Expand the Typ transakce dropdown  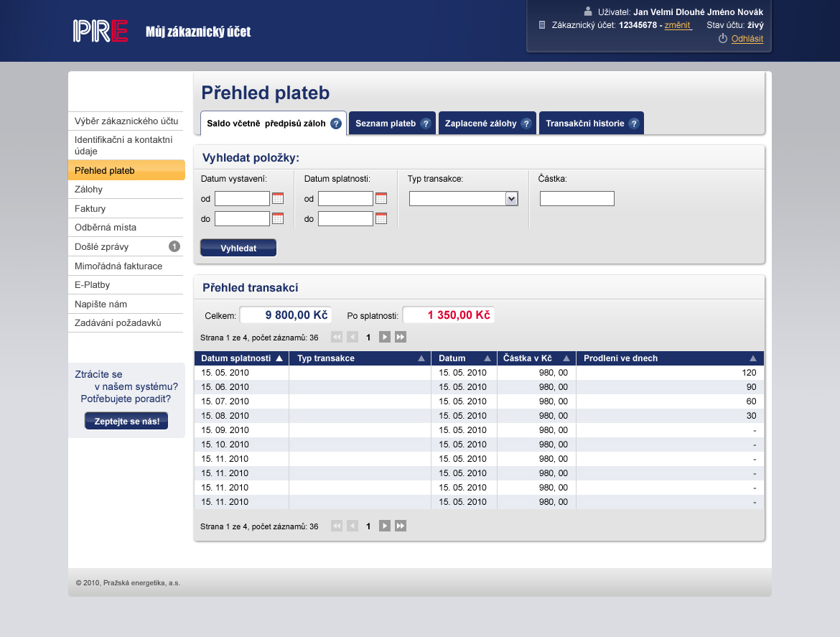point(512,199)
